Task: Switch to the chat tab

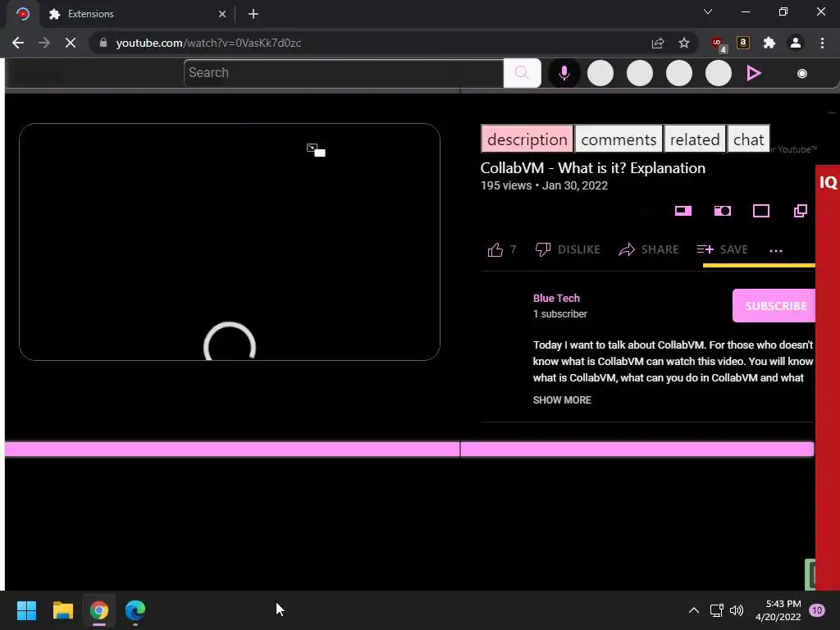Action: tap(748, 139)
